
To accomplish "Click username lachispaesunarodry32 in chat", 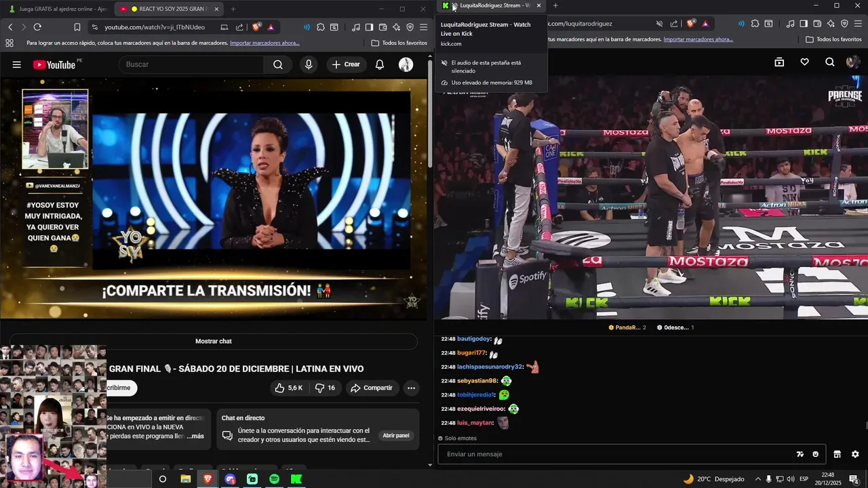I will [x=490, y=367].
